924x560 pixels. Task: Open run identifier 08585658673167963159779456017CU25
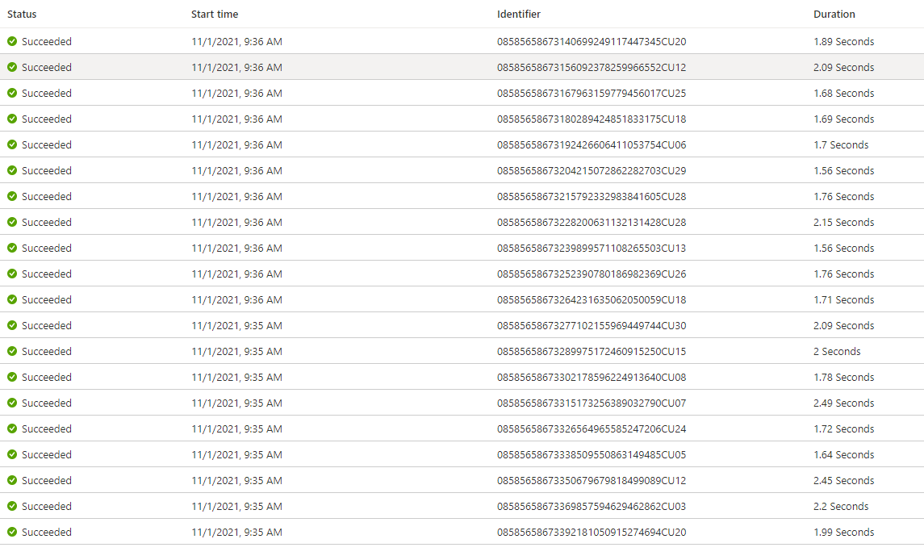(x=592, y=94)
